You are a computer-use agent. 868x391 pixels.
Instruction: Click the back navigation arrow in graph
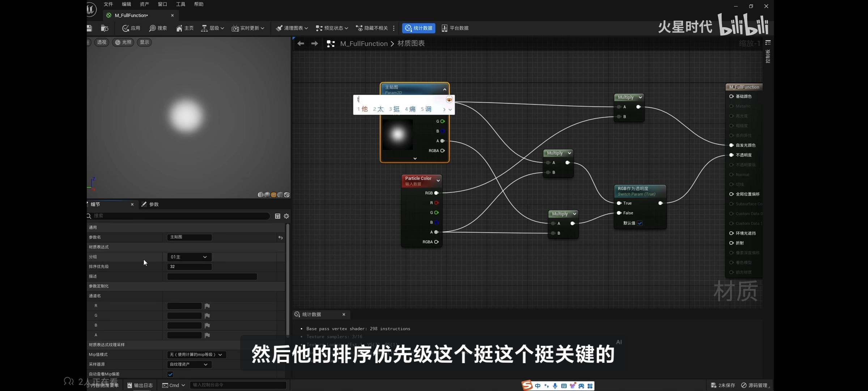pos(301,43)
